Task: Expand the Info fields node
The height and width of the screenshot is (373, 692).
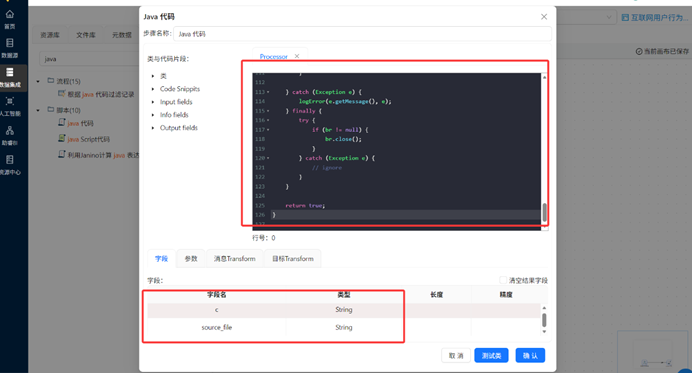Action: click(153, 115)
